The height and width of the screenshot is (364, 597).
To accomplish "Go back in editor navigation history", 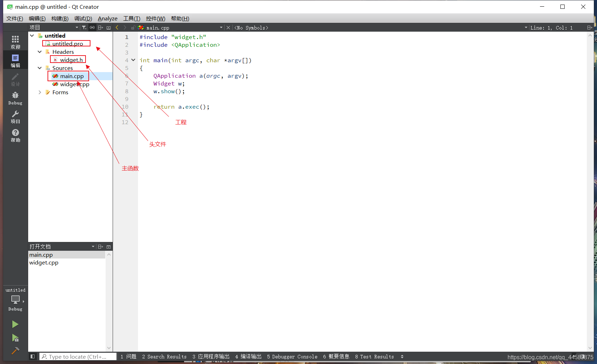I will (x=117, y=27).
